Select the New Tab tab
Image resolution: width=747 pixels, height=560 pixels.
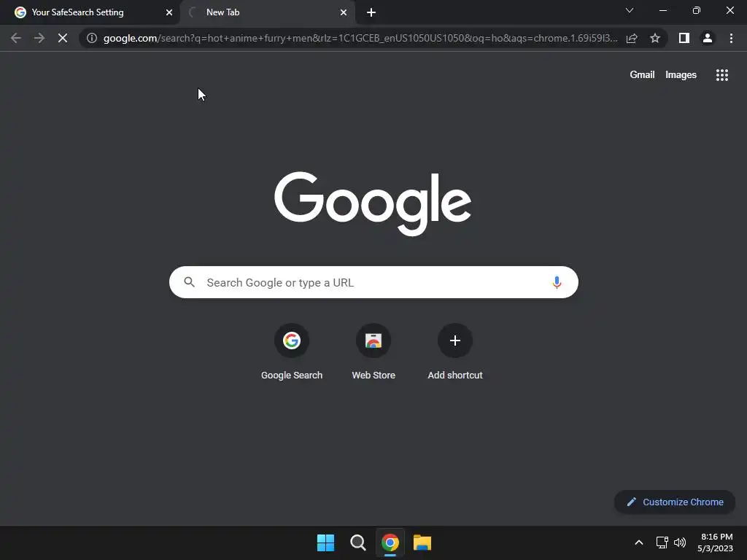(x=267, y=13)
